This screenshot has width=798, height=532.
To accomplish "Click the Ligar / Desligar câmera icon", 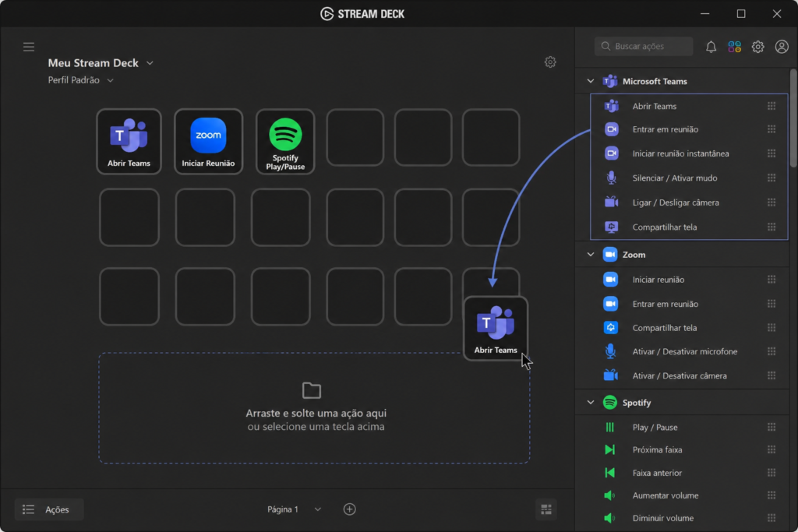I will click(611, 202).
